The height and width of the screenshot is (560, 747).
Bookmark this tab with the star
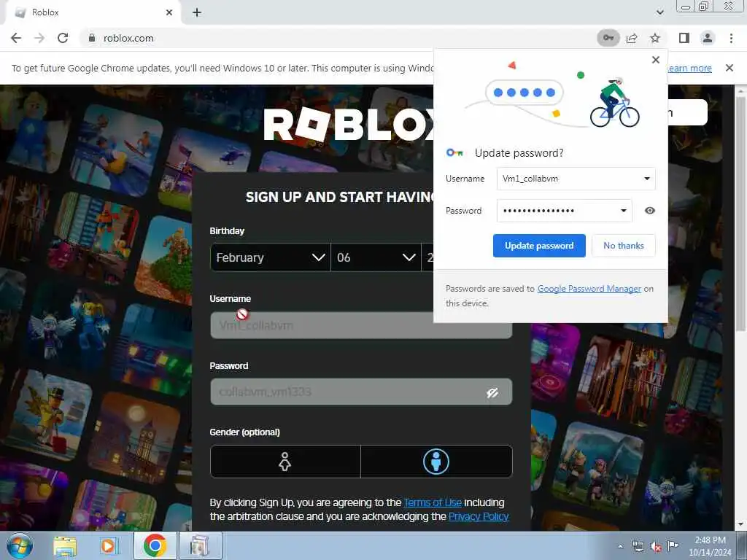coord(655,38)
